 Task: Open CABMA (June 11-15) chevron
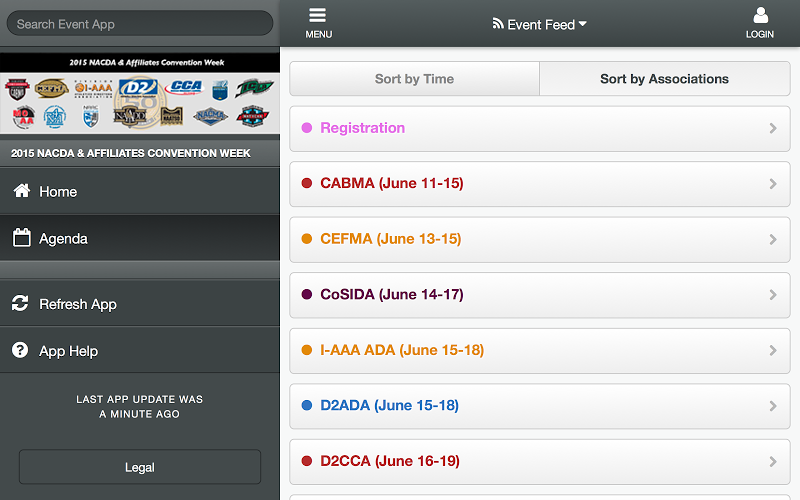pos(773,184)
